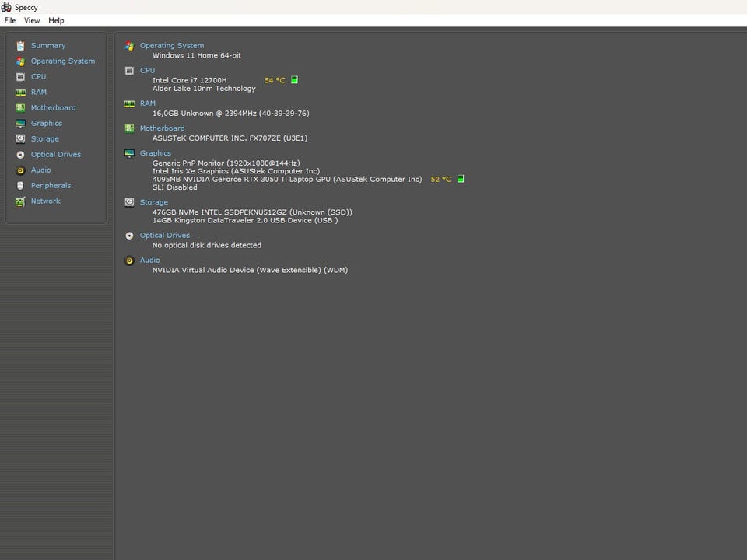Screen dimensions: 747x560
Task: Open the Operating System heading link in summary
Action: [171, 46]
